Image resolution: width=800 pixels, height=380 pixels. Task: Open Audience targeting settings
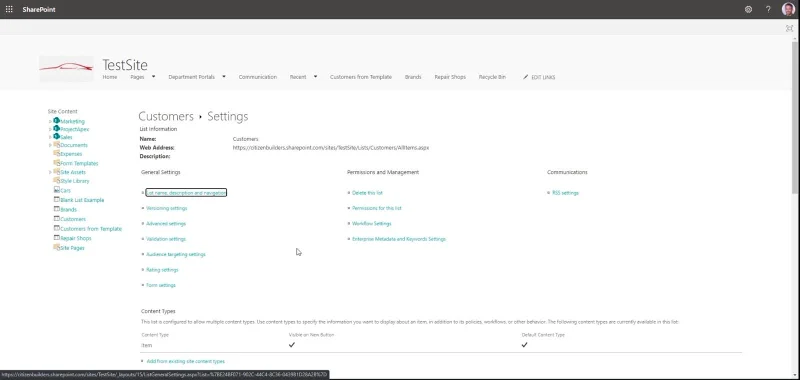tap(176, 254)
